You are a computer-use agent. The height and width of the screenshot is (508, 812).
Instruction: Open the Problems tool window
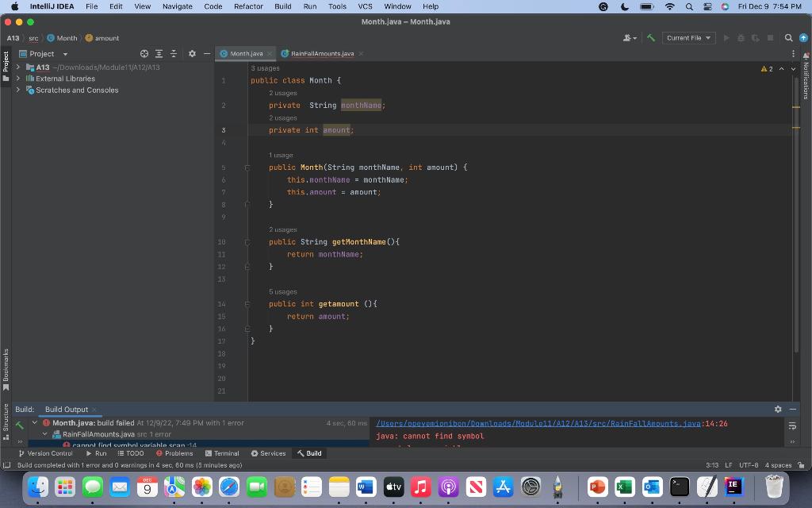[175, 453]
